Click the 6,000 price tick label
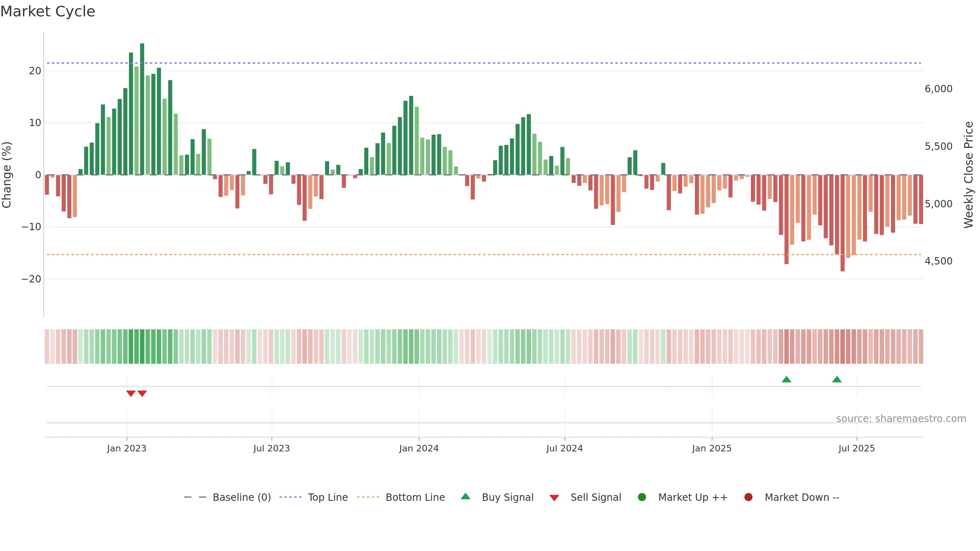Viewport: 980px width, 551px height. 938,89
